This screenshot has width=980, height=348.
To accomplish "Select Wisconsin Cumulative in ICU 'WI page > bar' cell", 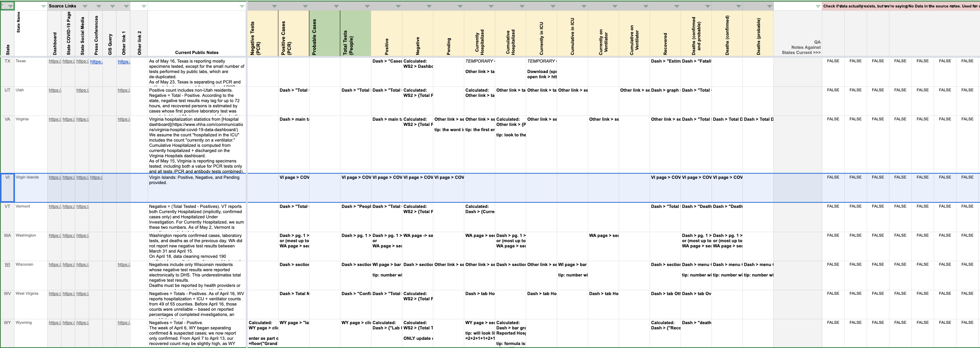I will pos(572,275).
